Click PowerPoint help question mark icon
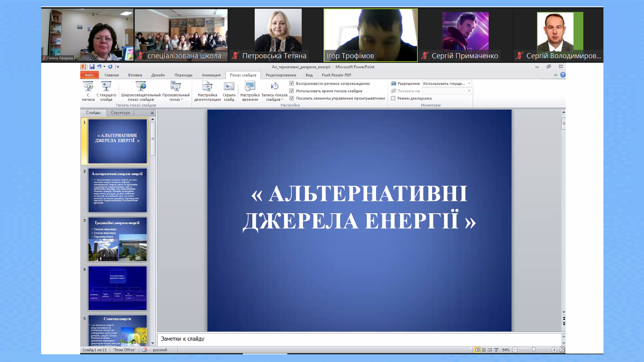Screen dimensions: 644x362 tap(563, 75)
